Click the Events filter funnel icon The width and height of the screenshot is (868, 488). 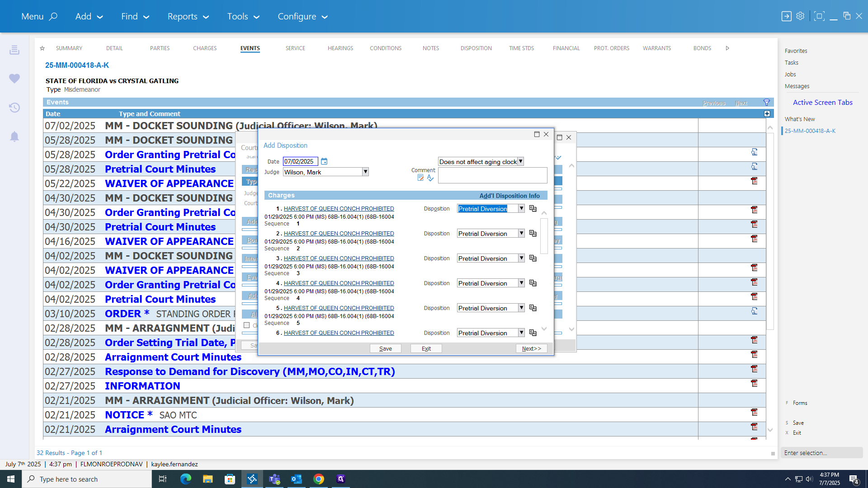pos(767,103)
